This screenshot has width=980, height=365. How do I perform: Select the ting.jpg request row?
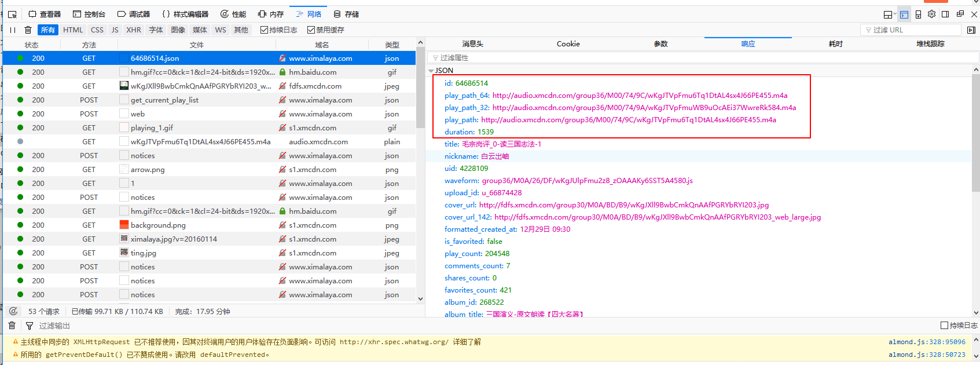pos(209,253)
